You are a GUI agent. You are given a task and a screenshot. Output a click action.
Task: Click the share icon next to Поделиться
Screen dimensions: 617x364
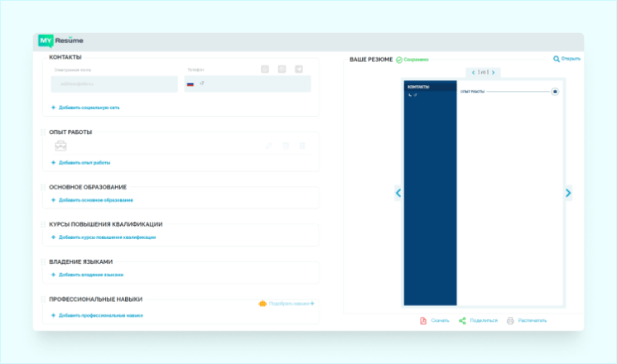point(462,320)
